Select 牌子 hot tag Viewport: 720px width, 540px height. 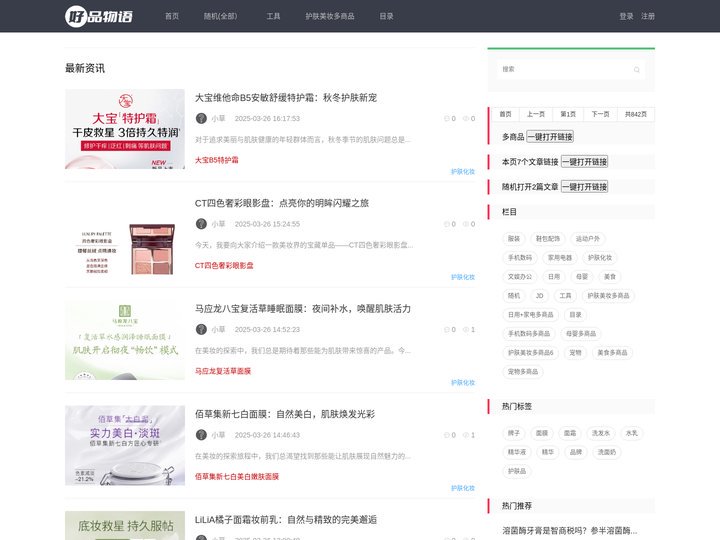tap(514, 433)
